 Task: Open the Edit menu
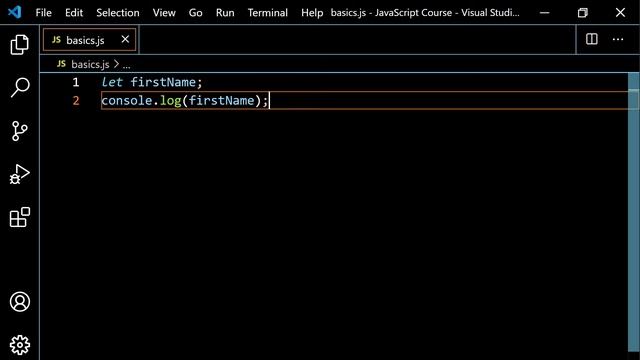[74, 13]
